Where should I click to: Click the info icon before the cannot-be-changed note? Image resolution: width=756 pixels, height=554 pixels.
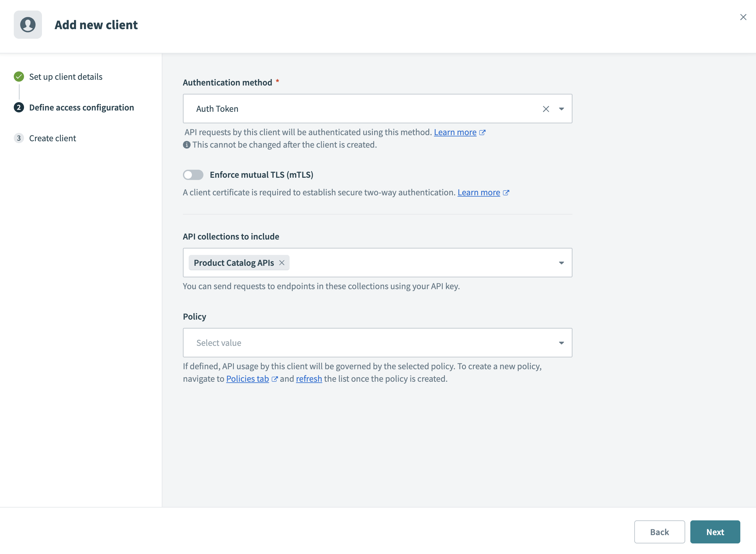(187, 145)
